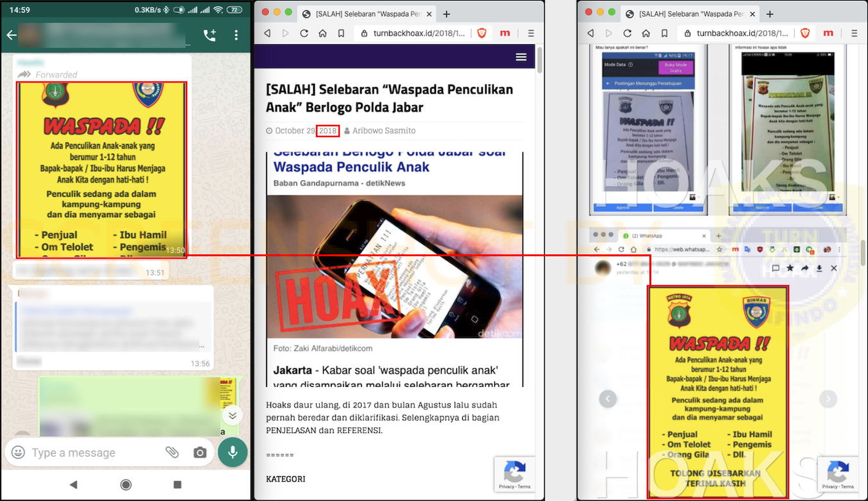This screenshot has height=501, width=868.
Task: Open the HOAX phone article image
Action: 394,267
